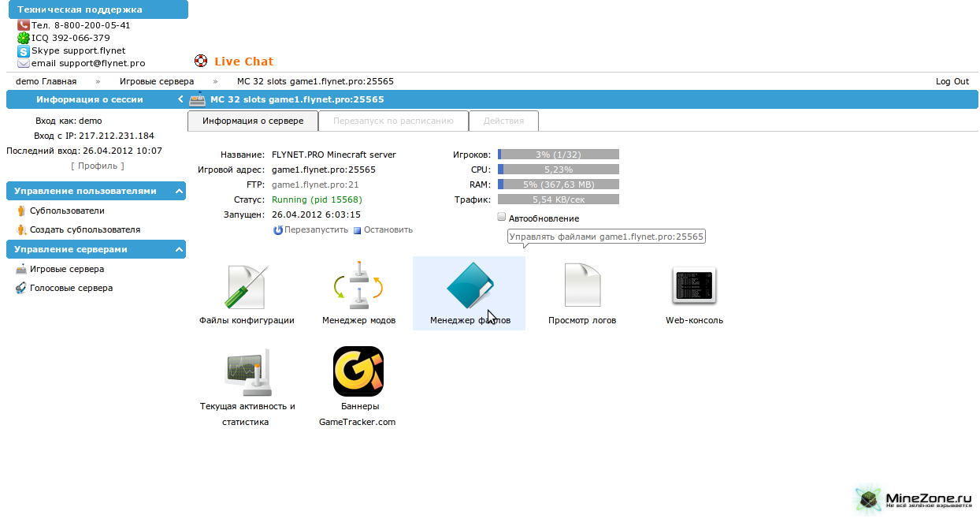Open Текущая активность и статистика icon
980x522 pixels.
pos(247,373)
